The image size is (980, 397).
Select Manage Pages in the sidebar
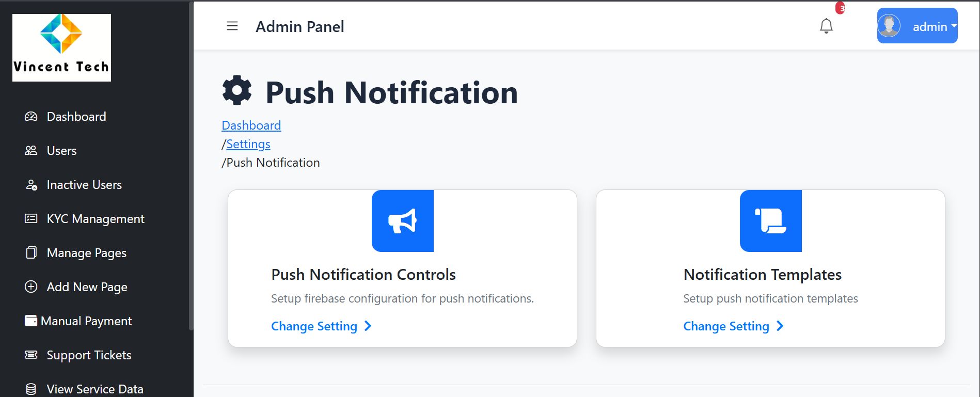(x=86, y=253)
